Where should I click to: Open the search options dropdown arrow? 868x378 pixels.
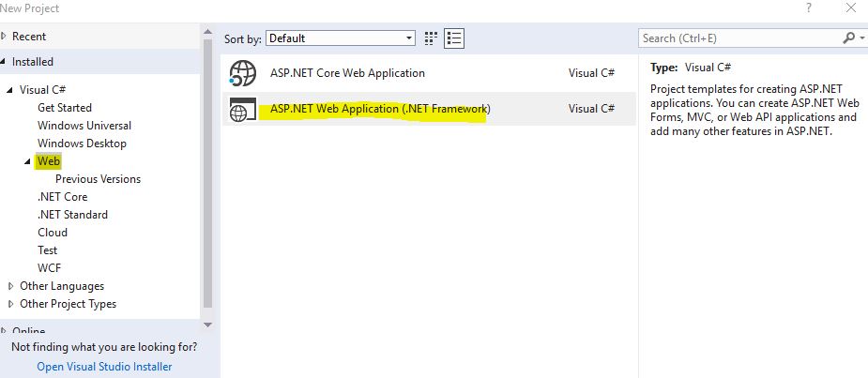[862, 38]
